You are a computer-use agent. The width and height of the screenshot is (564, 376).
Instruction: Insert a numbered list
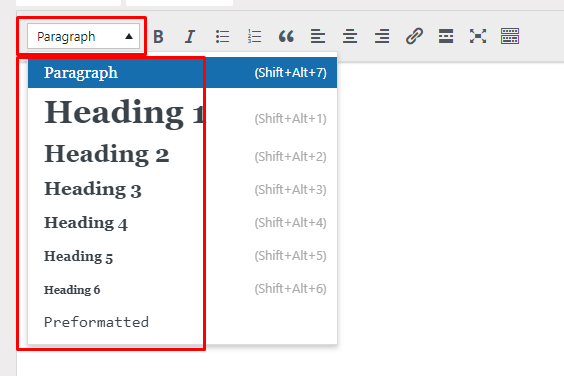pyautogui.click(x=254, y=36)
